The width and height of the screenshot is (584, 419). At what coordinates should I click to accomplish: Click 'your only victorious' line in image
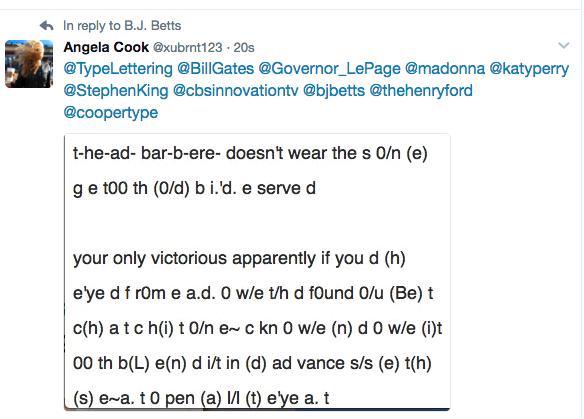click(x=239, y=258)
